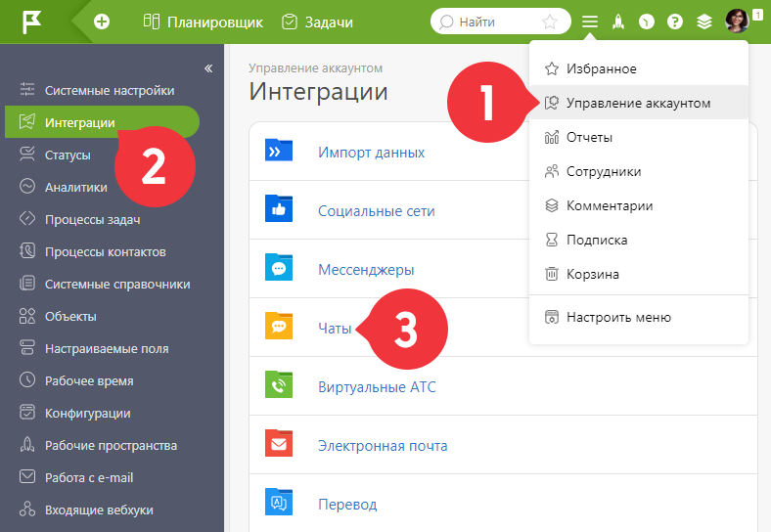This screenshot has width=771, height=532.
Task: Select Отчеты in dropdown menu
Action: pyautogui.click(x=639, y=137)
